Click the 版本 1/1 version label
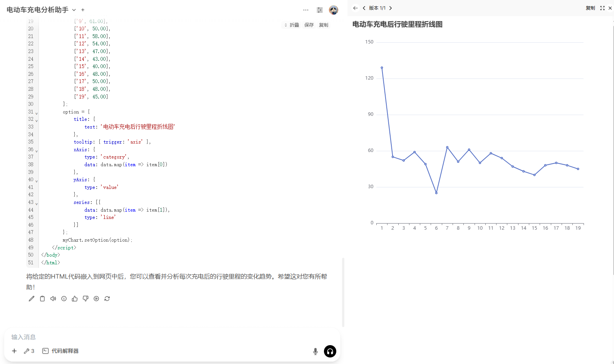Image resolution: width=614 pixels, height=364 pixels. pos(377,8)
